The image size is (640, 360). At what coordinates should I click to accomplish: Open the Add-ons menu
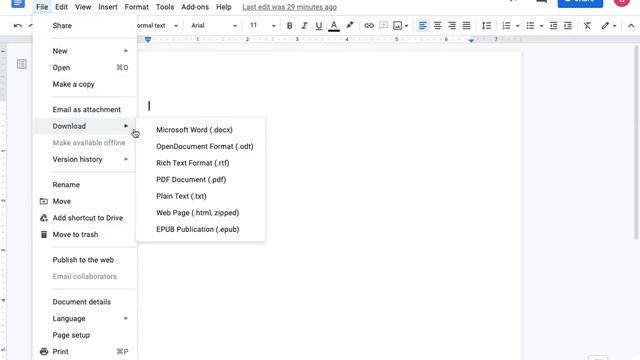(195, 7)
